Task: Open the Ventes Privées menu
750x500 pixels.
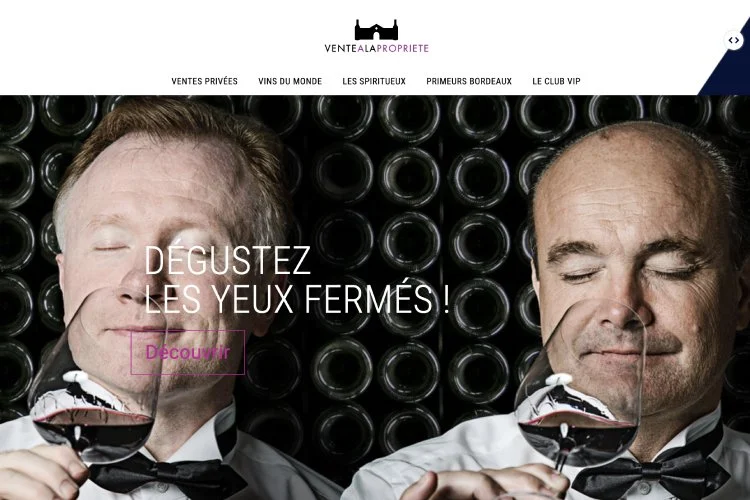Action: (x=204, y=81)
